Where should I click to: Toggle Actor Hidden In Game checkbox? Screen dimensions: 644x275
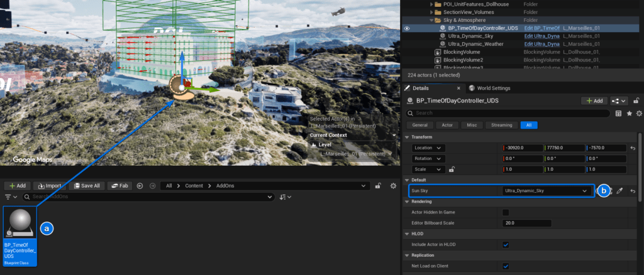click(506, 212)
